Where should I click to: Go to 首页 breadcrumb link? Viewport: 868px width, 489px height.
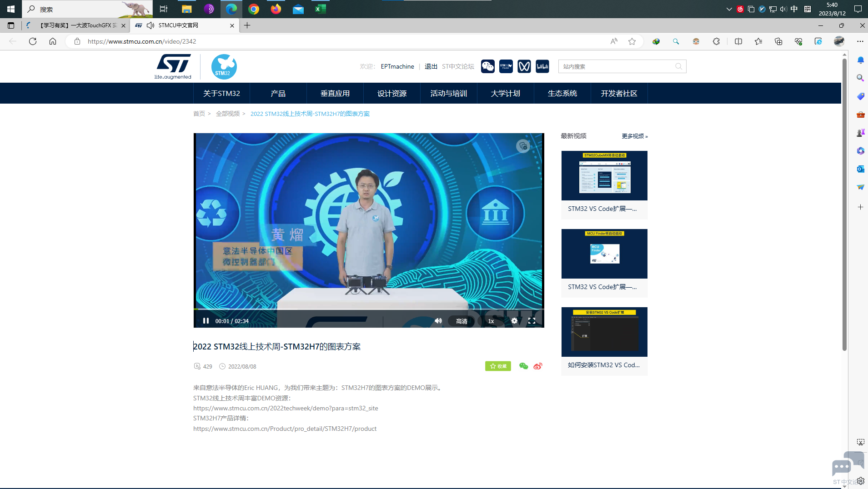(x=199, y=114)
